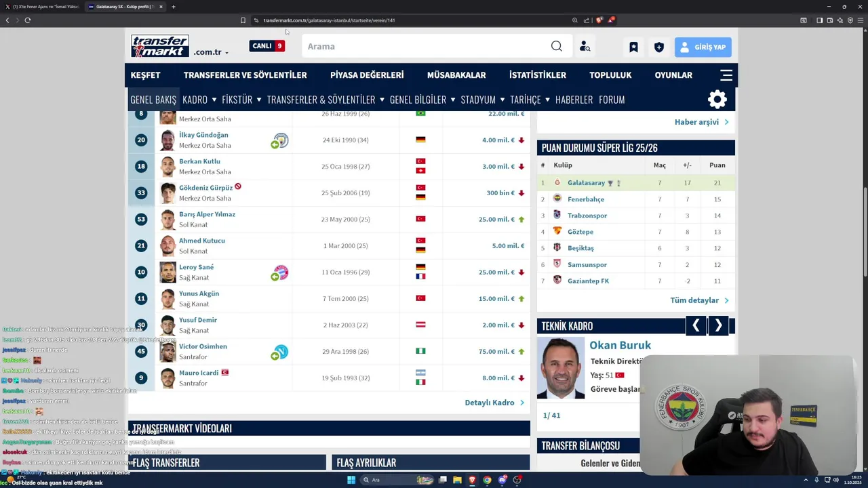Click the Brave shields icon in address bar
The height and width of the screenshot is (488, 868).
(x=599, y=20)
